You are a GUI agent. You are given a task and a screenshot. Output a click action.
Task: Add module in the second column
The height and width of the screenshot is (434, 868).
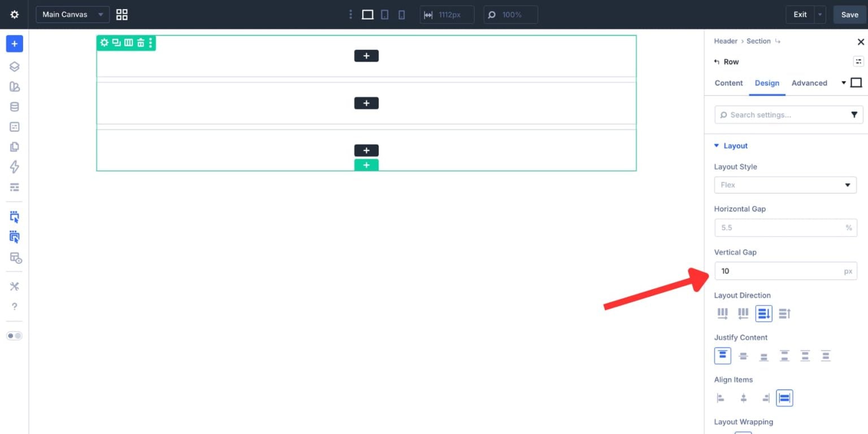tap(366, 103)
